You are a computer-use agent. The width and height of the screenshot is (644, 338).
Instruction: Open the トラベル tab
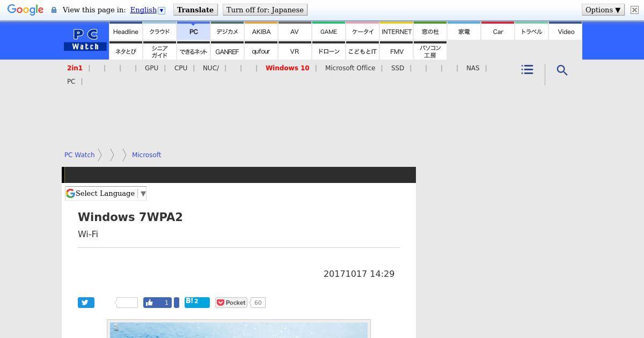531,31
